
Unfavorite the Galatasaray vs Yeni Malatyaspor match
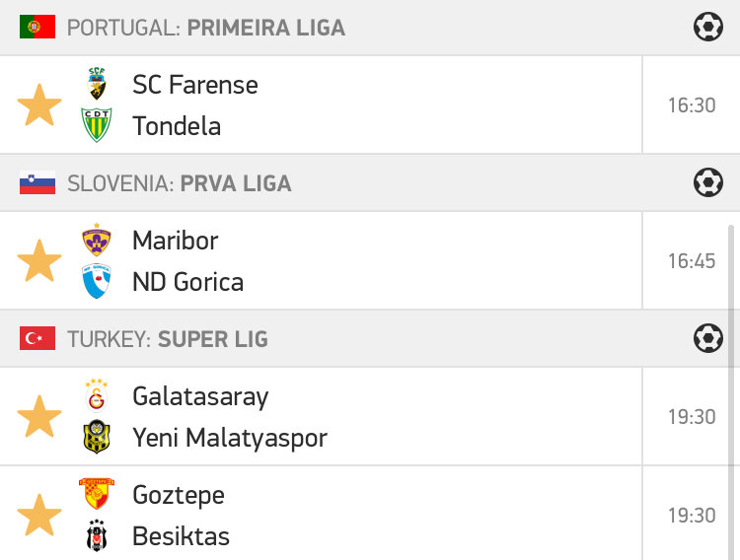[39, 417]
